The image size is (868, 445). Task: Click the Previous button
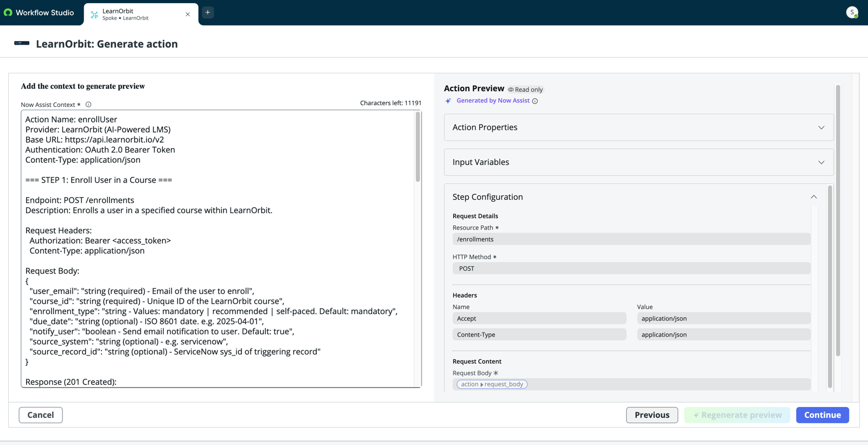tap(652, 415)
